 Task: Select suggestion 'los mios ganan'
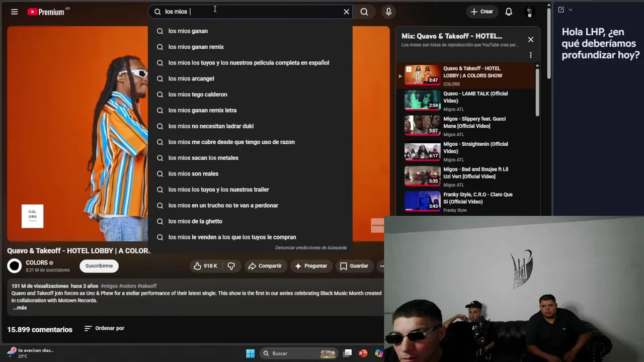point(250,31)
